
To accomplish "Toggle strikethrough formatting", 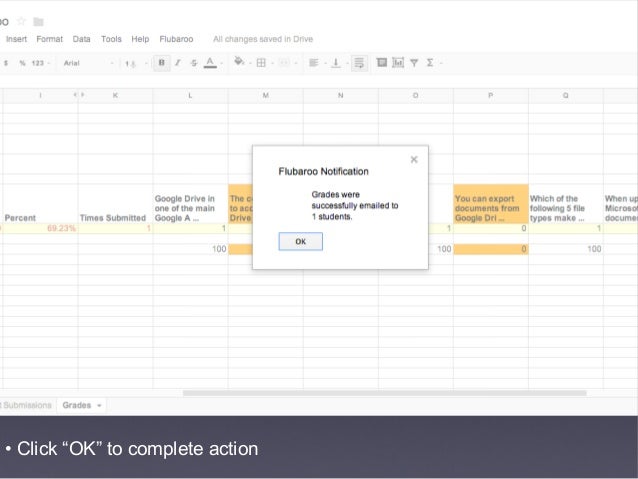I will click(194, 63).
